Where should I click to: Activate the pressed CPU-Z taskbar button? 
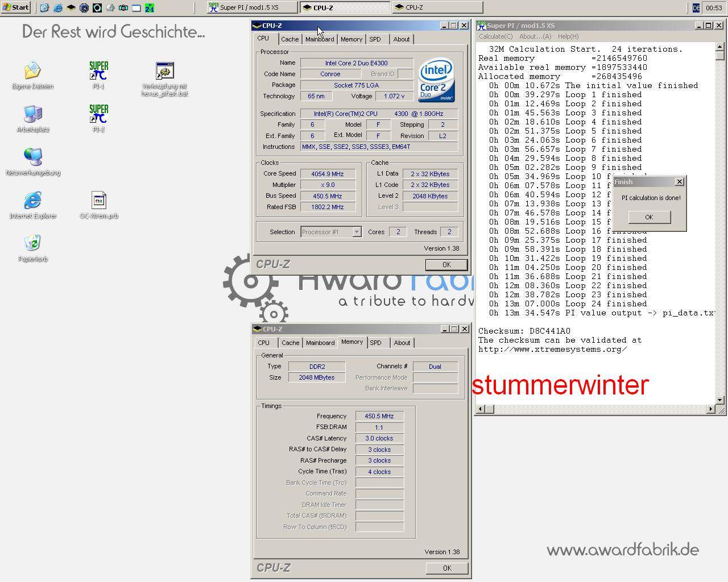[345, 7]
